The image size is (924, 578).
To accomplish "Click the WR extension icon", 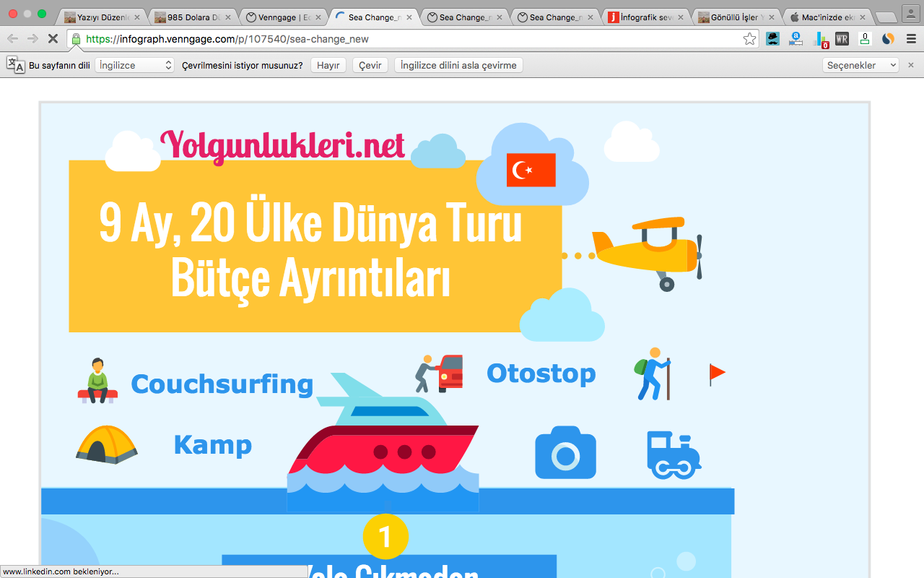I will (x=842, y=39).
